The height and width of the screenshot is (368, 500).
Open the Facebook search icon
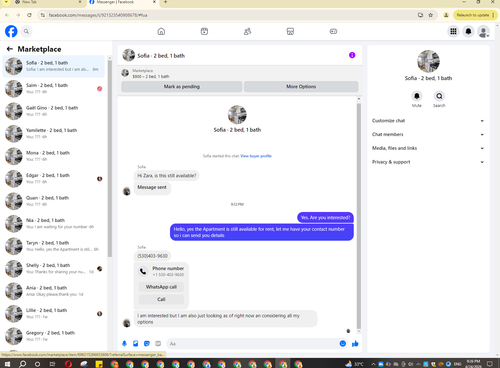pyautogui.click(x=26, y=31)
